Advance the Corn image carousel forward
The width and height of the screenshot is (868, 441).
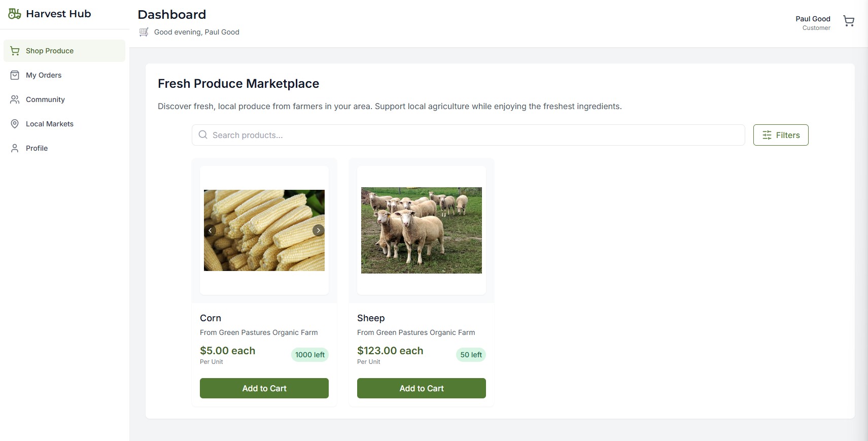click(318, 230)
